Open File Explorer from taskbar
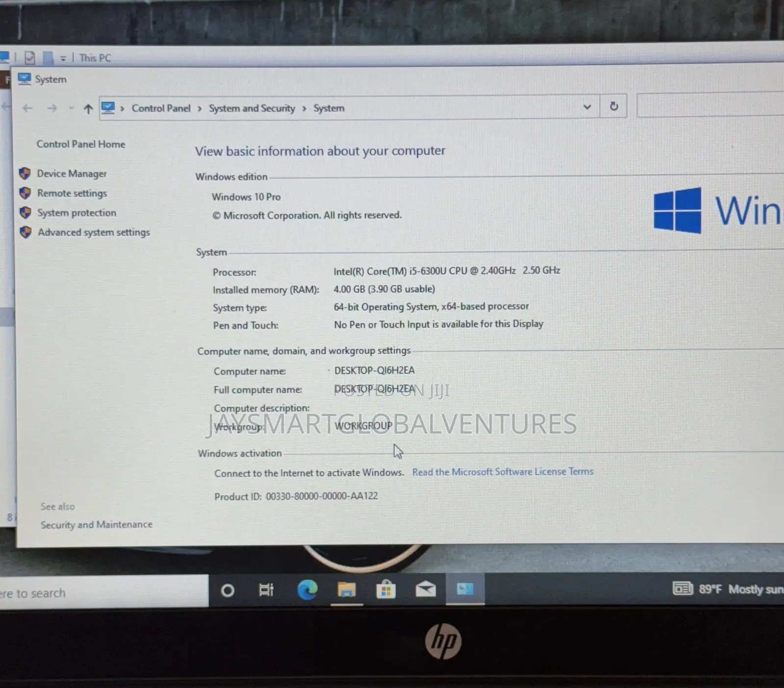Image resolution: width=784 pixels, height=688 pixels. click(346, 590)
